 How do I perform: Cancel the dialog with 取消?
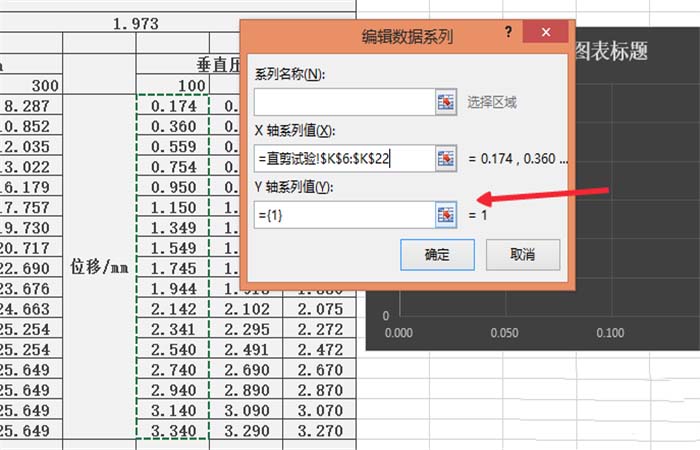pyautogui.click(x=521, y=254)
